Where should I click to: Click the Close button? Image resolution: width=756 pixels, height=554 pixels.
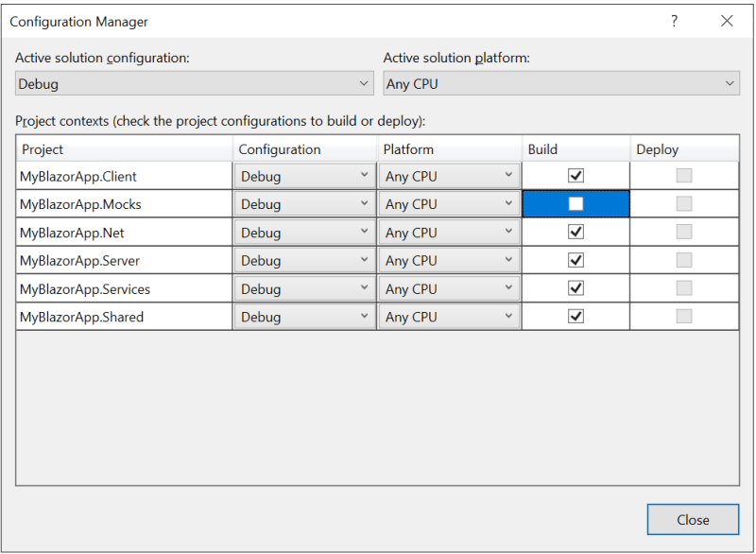tap(693, 519)
